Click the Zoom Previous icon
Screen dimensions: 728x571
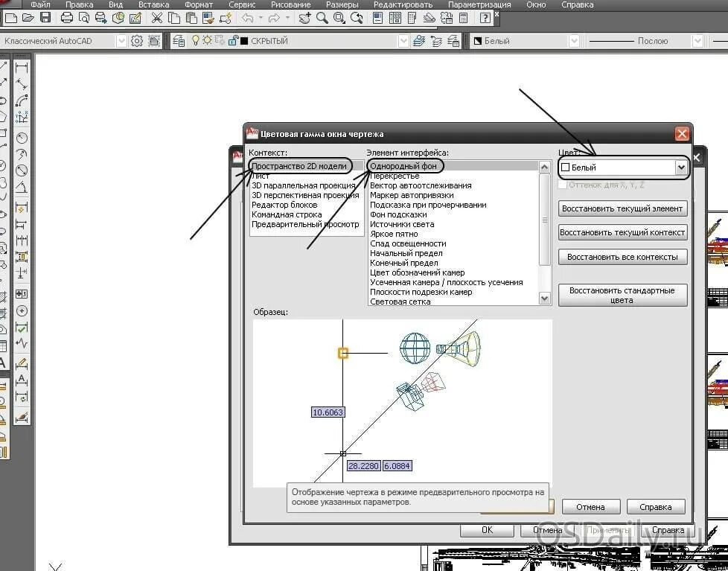coord(357,18)
